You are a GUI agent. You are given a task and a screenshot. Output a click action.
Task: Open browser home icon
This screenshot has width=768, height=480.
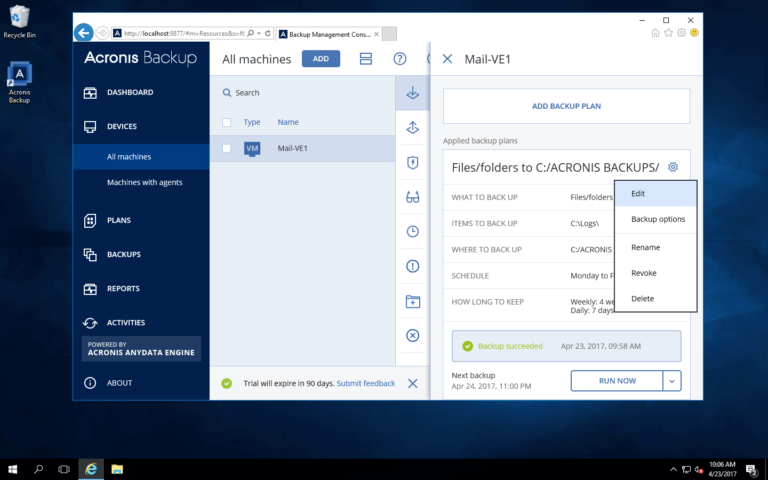click(x=655, y=33)
